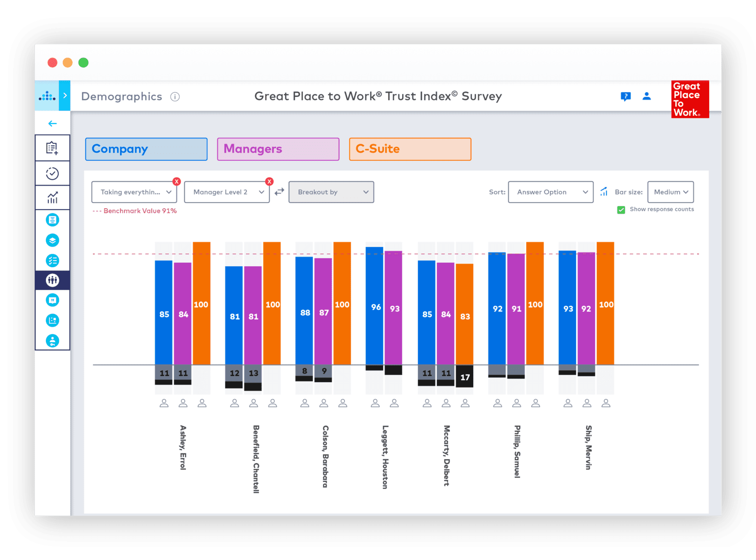Open the heatmap grid sidebar icon
The image size is (756, 560).
[x=52, y=320]
